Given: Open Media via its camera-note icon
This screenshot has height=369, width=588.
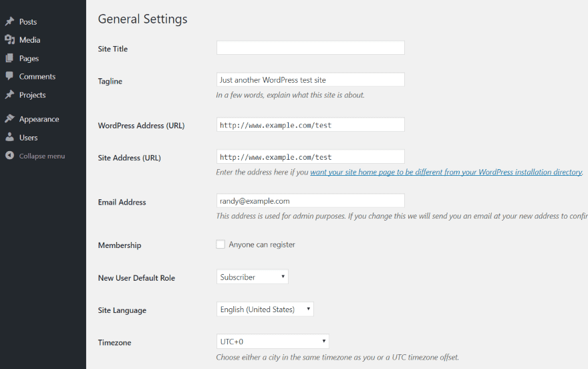Looking at the screenshot, I should (10, 39).
